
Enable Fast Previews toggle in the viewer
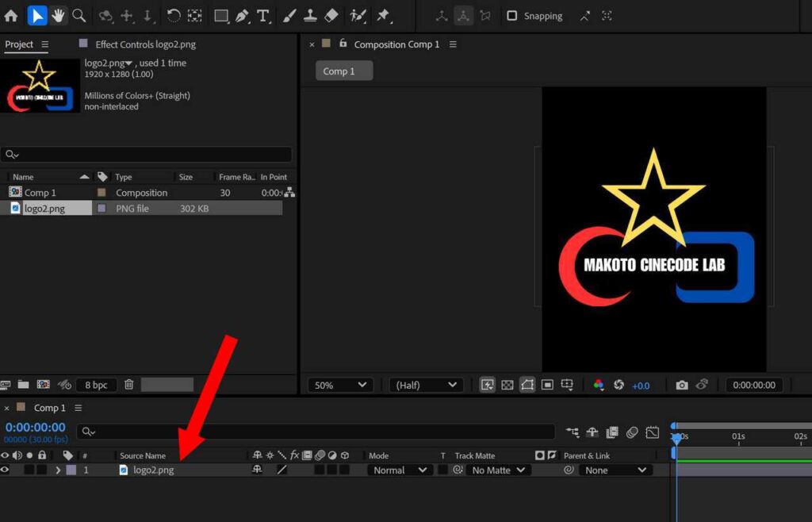(x=488, y=385)
